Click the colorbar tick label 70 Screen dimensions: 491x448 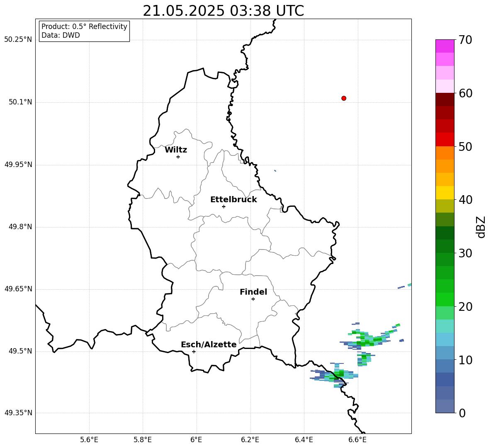pos(465,40)
